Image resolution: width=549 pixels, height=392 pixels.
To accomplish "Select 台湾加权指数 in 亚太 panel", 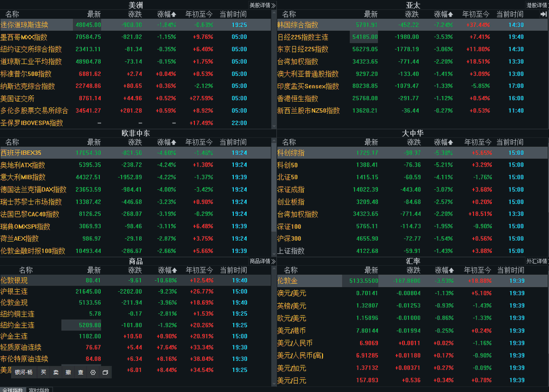I will 412,61.
